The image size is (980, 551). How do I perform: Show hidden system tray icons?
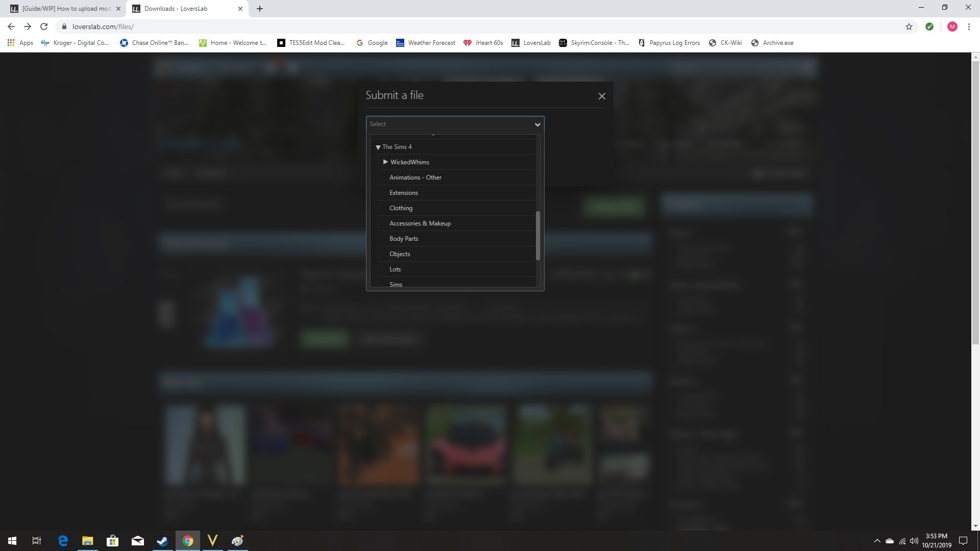[877, 541]
